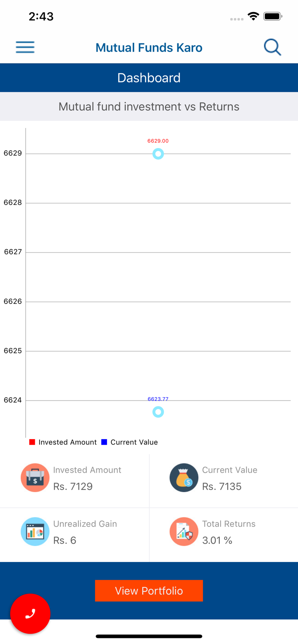Expand the Current Value data point at 6623.77

(x=158, y=412)
